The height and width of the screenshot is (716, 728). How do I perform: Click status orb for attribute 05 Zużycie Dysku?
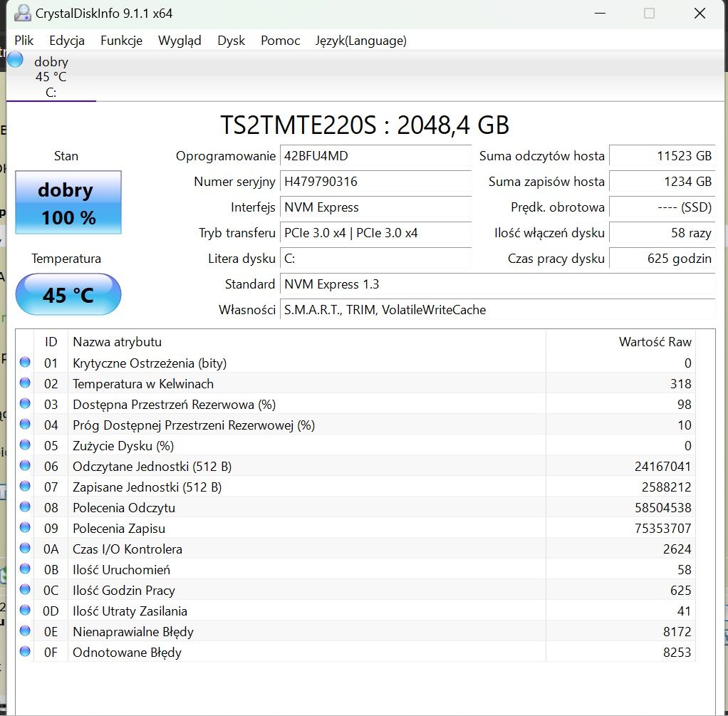point(25,445)
